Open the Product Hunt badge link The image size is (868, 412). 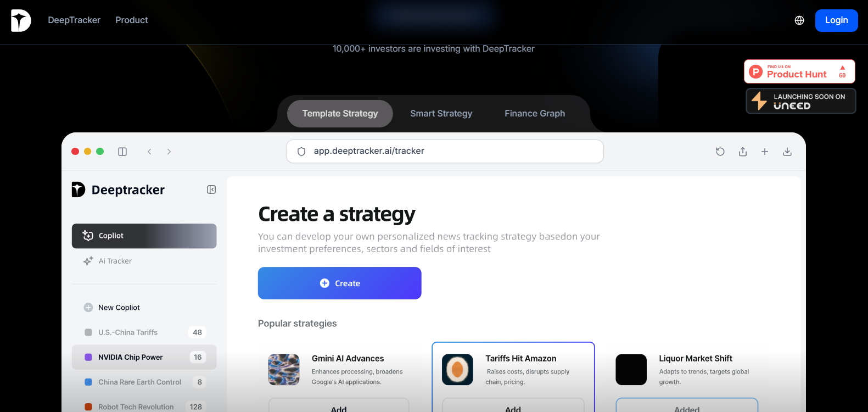pyautogui.click(x=800, y=71)
